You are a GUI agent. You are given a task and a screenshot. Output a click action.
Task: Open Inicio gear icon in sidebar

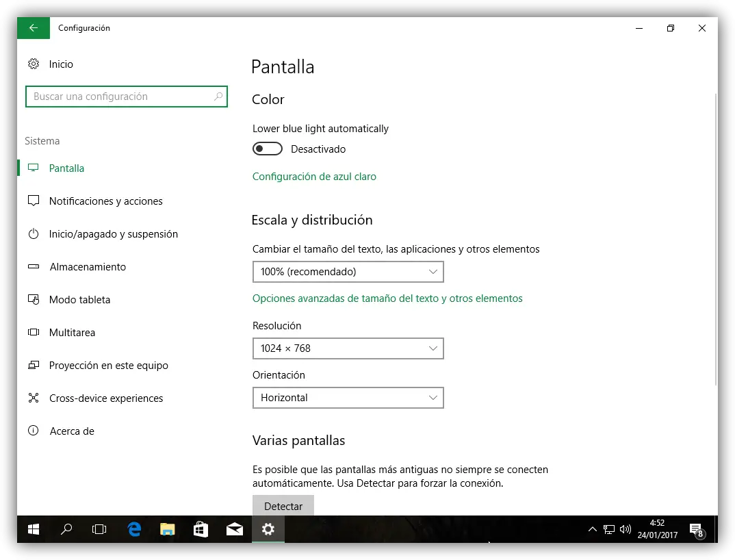(34, 64)
